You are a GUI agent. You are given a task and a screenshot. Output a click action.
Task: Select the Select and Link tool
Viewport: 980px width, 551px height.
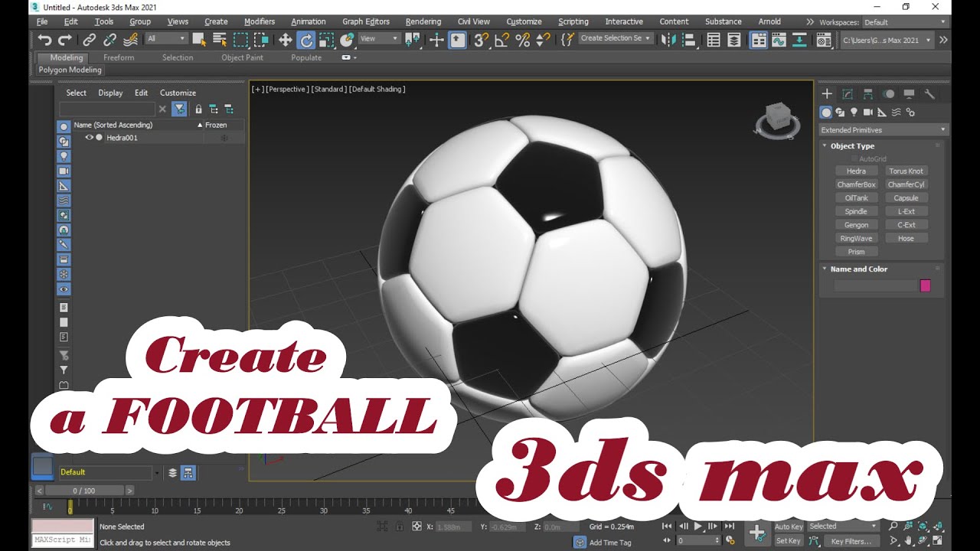coord(90,40)
